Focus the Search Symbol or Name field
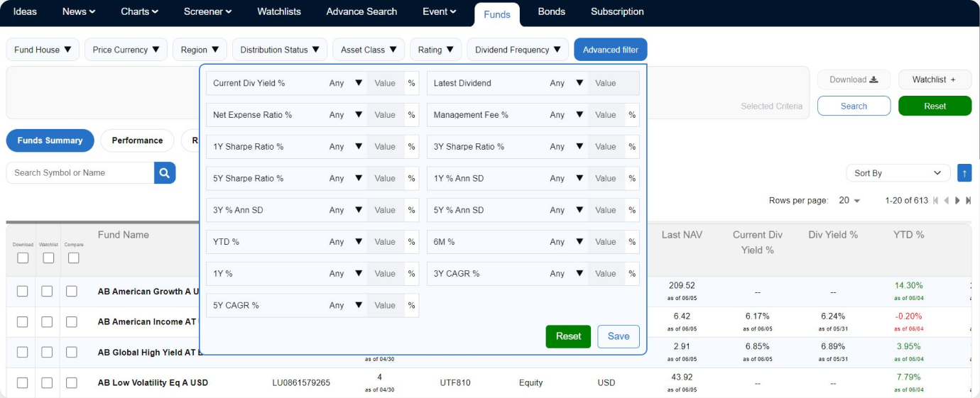The image size is (980, 398). (x=80, y=172)
